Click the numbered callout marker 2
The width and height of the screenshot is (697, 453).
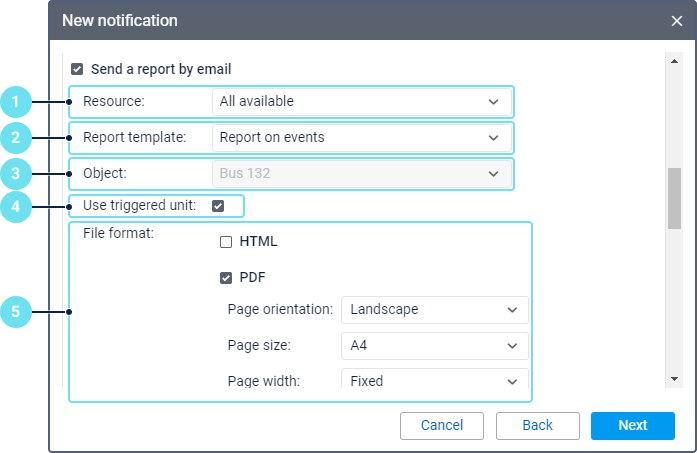coord(15,137)
